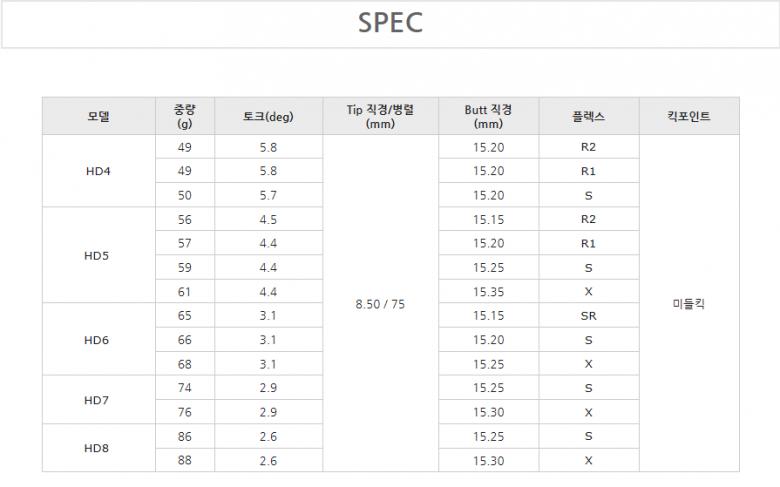This screenshot has width=780, height=487.
Task: Click the 플렉스 column header
Action: click(x=588, y=116)
